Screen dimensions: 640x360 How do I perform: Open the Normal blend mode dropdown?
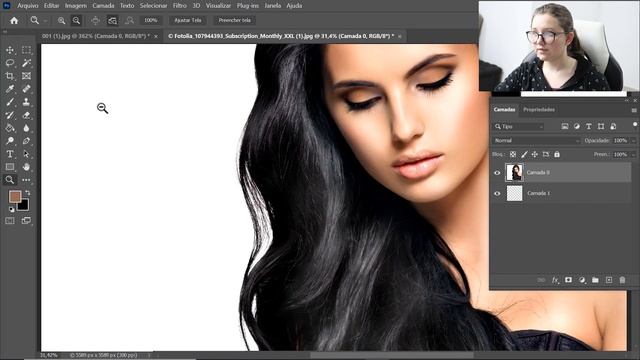(x=537, y=140)
